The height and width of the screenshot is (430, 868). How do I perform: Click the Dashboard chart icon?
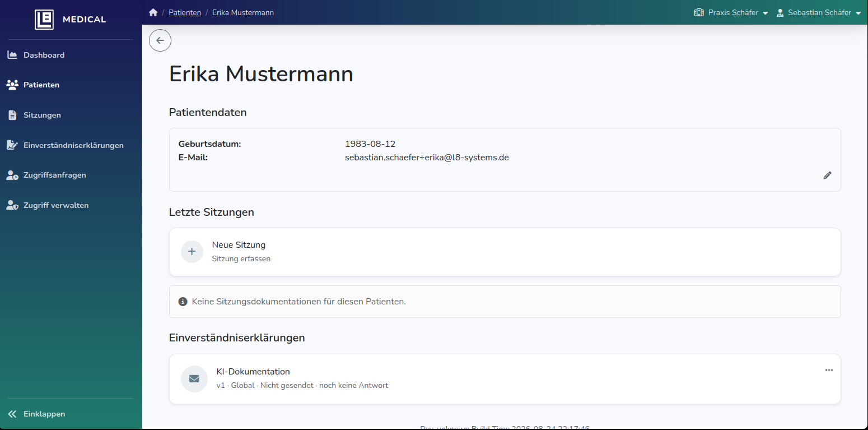coord(12,55)
